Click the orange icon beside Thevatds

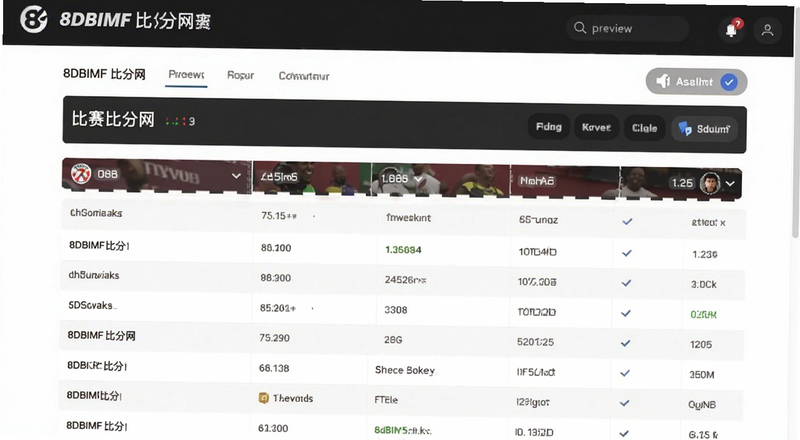(x=263, y=398)
